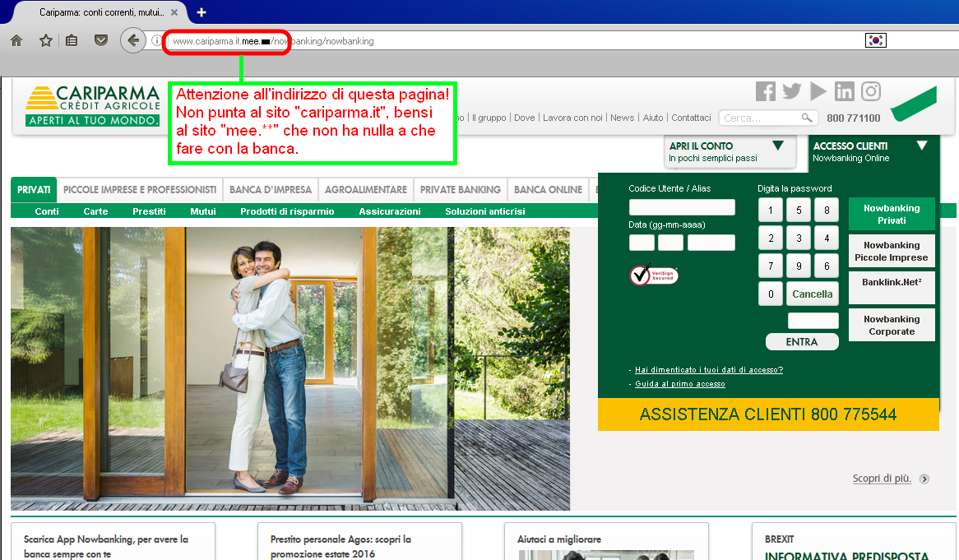Open the Prestiti submenu

tap(149, 211)
